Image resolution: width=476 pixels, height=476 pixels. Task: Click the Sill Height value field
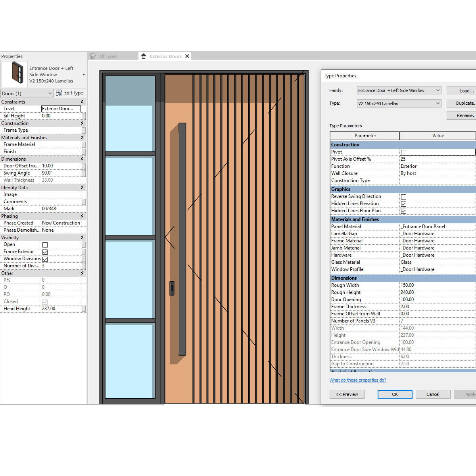pyautogui.click(x=61, y=116)
